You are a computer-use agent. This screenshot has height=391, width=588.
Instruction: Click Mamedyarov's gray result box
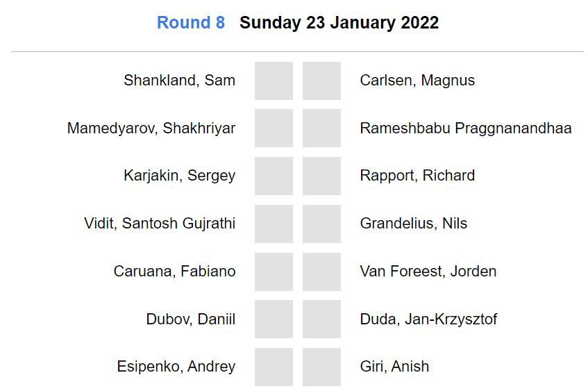[274, 128]
